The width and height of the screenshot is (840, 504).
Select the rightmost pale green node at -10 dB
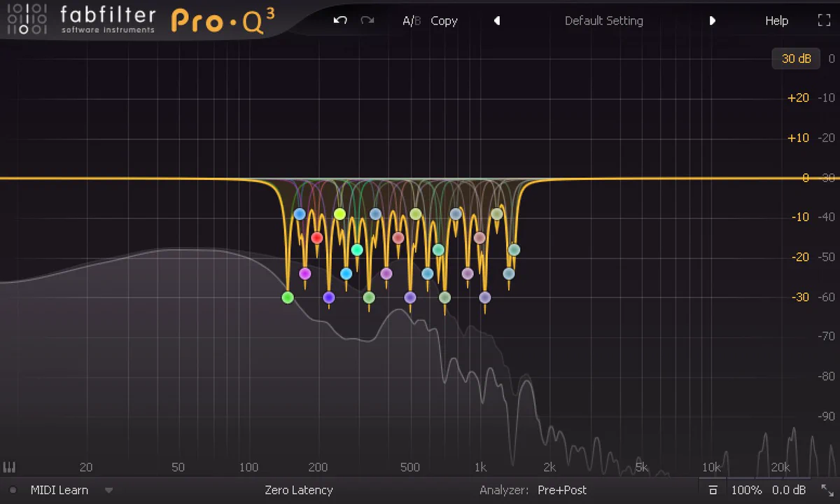[x=497, y=214]
